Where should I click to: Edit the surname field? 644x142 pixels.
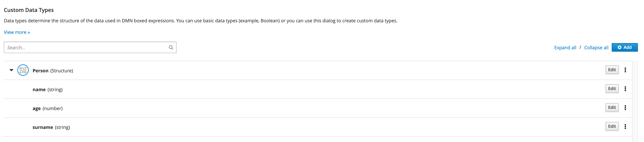(612, 126)
